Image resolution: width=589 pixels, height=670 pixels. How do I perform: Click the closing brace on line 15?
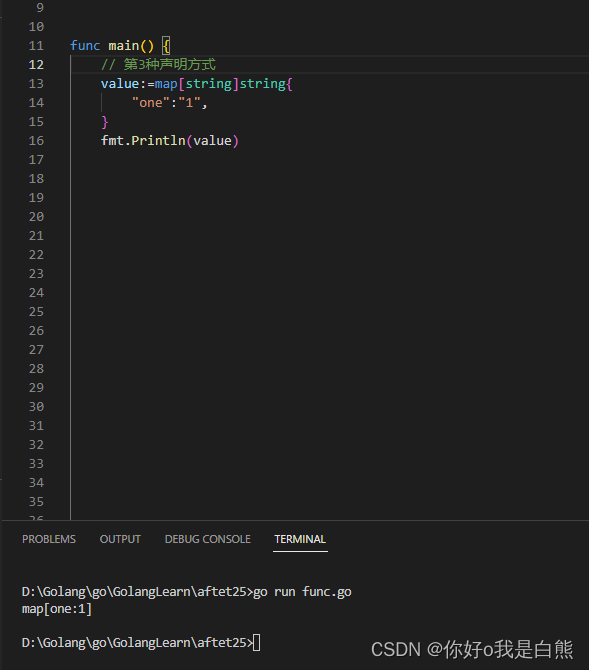point(105,122)
